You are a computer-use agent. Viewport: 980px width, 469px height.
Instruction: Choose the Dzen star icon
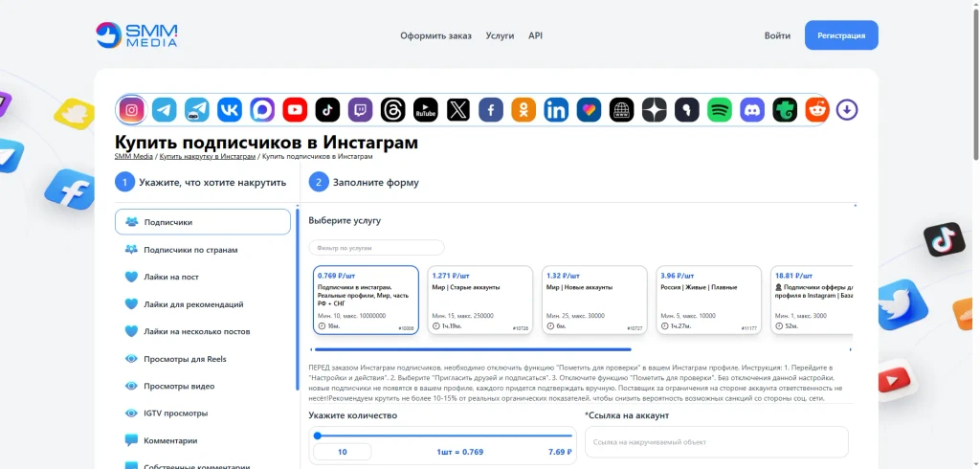point(655,110)
